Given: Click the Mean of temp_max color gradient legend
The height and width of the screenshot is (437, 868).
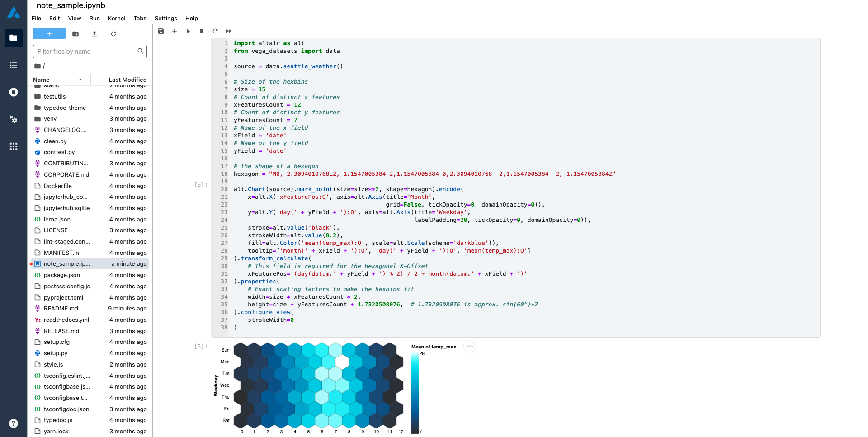Looking at the screenshot, I should pos(415,393).
